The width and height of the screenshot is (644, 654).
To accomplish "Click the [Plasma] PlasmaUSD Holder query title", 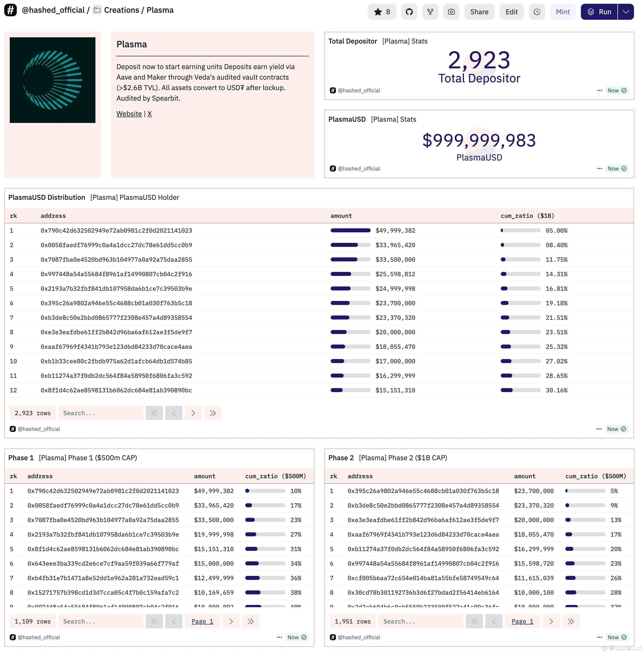I will click(x=135, y=197).
